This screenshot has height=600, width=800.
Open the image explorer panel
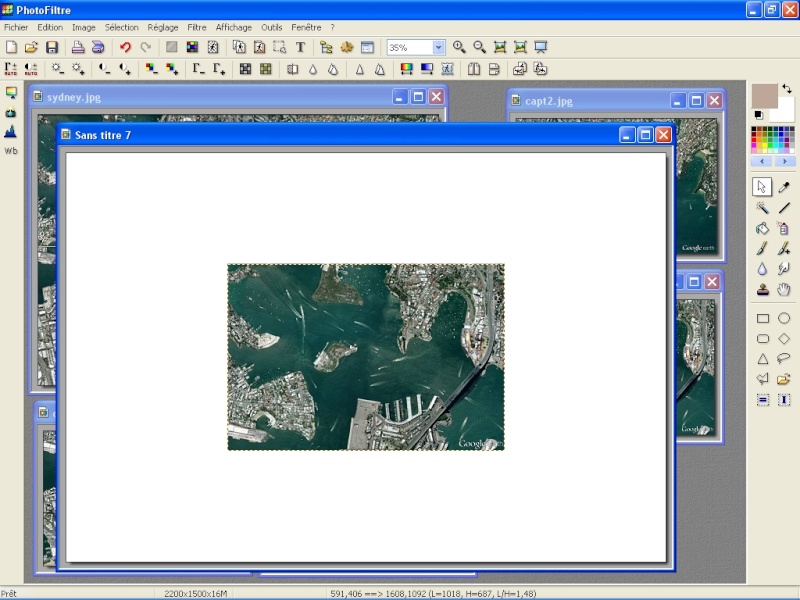coord(327,47)
